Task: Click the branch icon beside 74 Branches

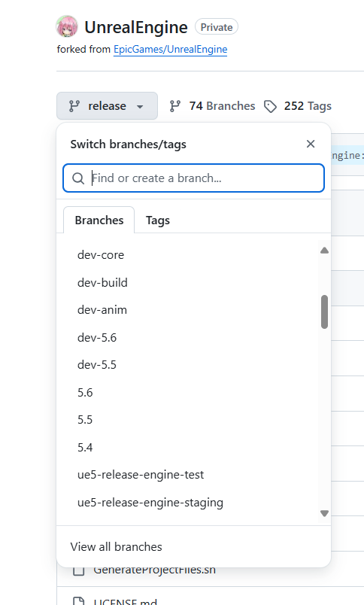Action: (175, 105)
